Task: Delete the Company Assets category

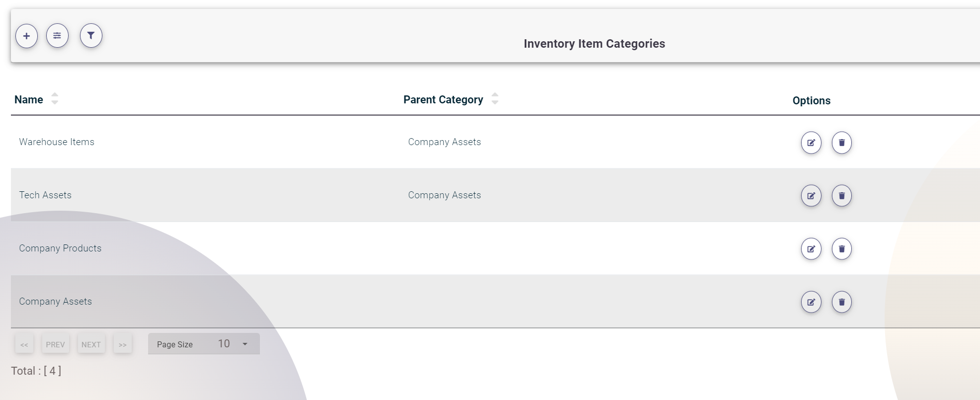Action: 841,302
